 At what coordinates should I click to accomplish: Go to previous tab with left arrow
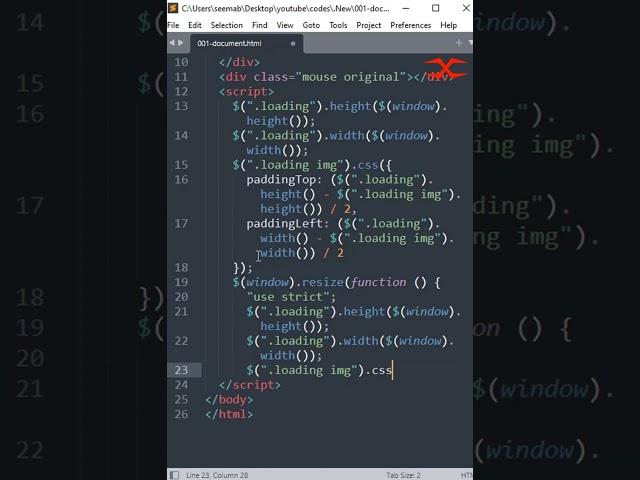pyautogui.click(x=172, y=43)
